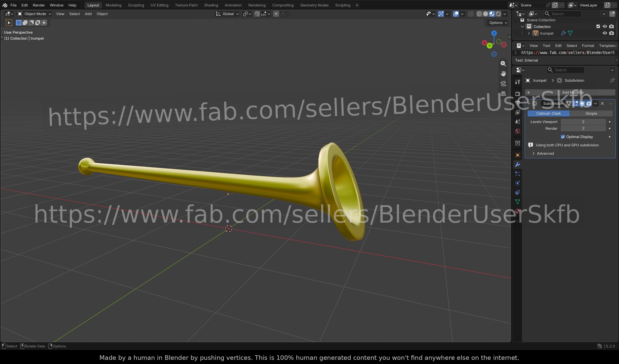Toggle snapping magnet in viewport header
The image size is (619, 364).
(257, 14)
